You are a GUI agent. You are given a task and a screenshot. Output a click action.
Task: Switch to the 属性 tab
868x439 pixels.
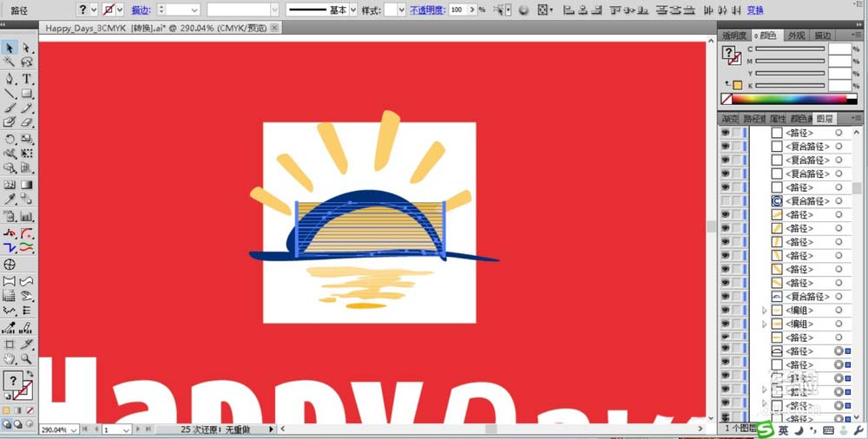pyautogui.click(x=777, y=119)
